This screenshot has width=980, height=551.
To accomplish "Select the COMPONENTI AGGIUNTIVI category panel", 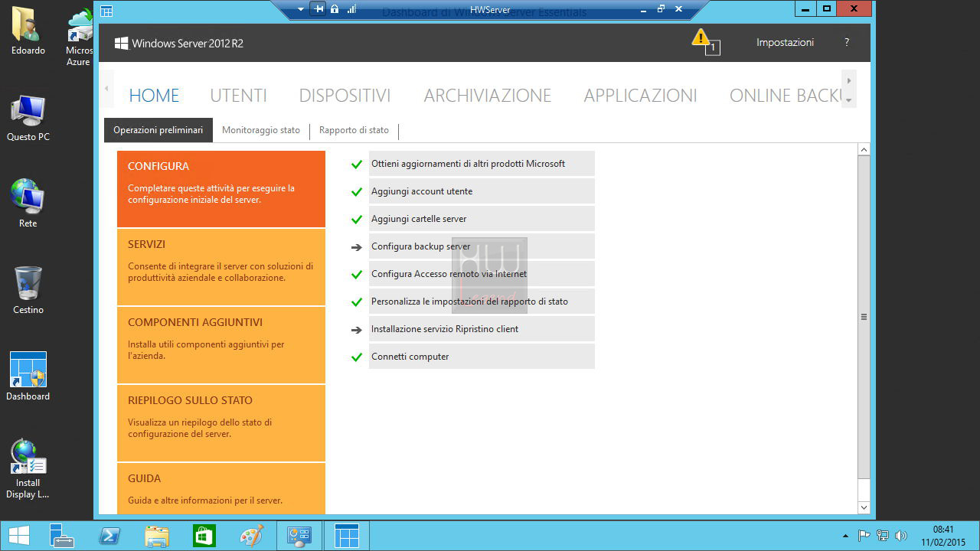I will (221, 345).
